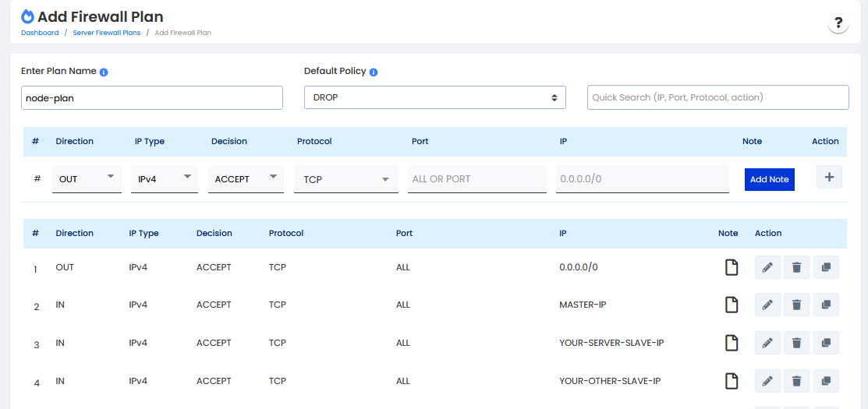Focus the Quick Search input field
868x409 pixels.
tap(717, 97)
